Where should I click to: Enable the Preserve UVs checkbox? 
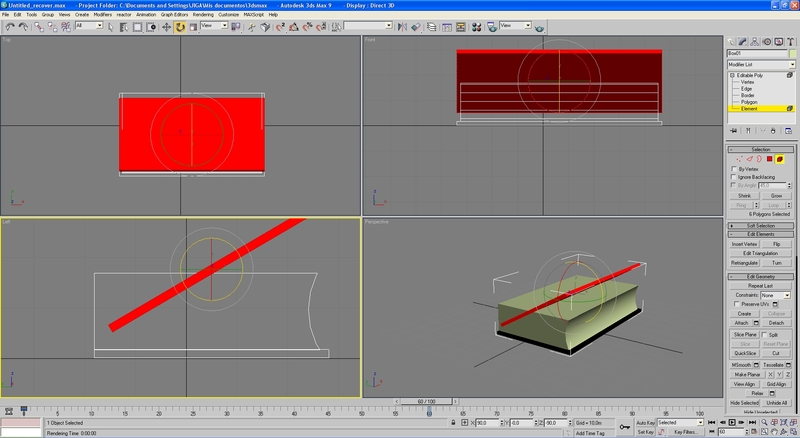point(737,304)
